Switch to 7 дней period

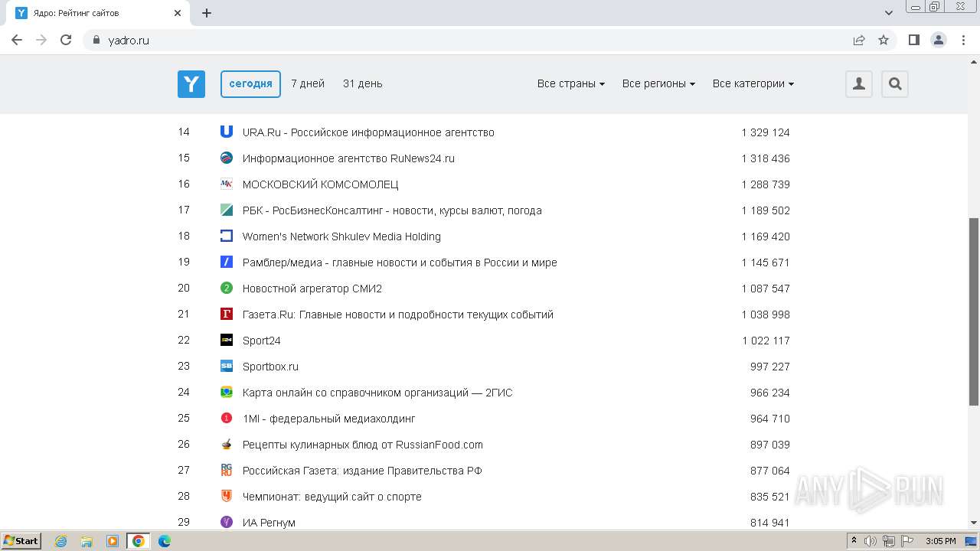click(x=308, y=83)
